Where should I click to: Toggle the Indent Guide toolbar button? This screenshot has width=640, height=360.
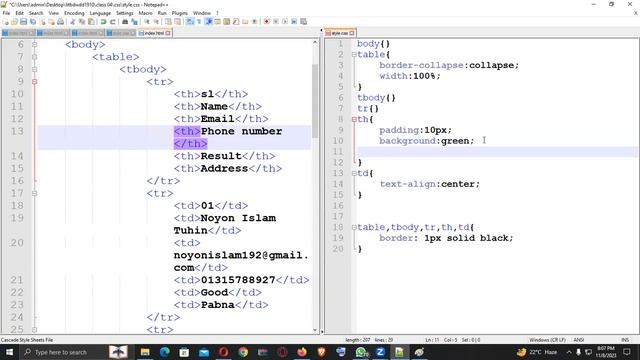(x=209, y=21)
